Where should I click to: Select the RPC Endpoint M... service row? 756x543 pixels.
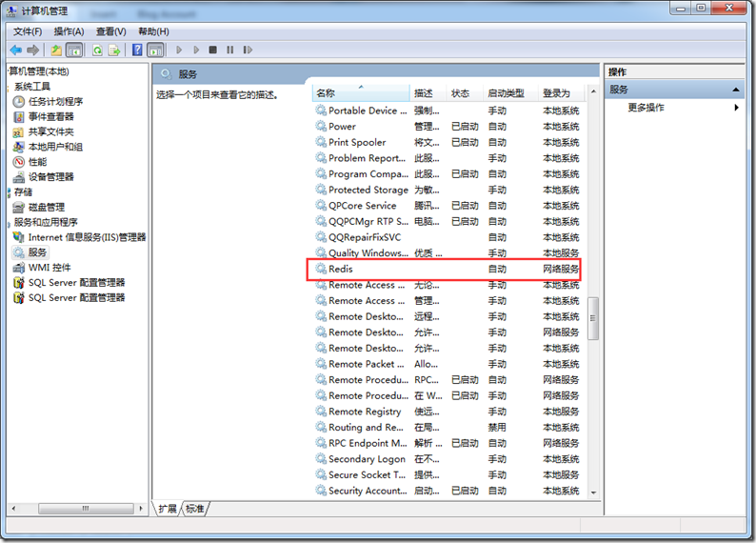449,443
